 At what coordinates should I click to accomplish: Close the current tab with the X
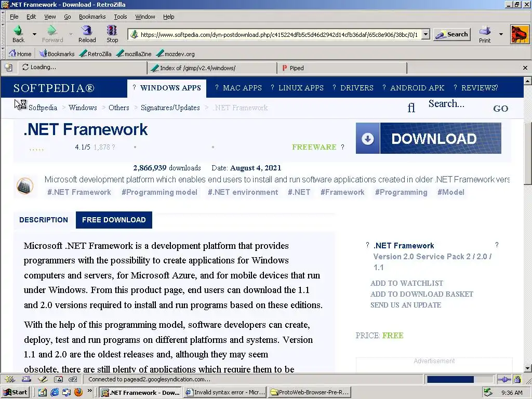(x=525, y=68)
